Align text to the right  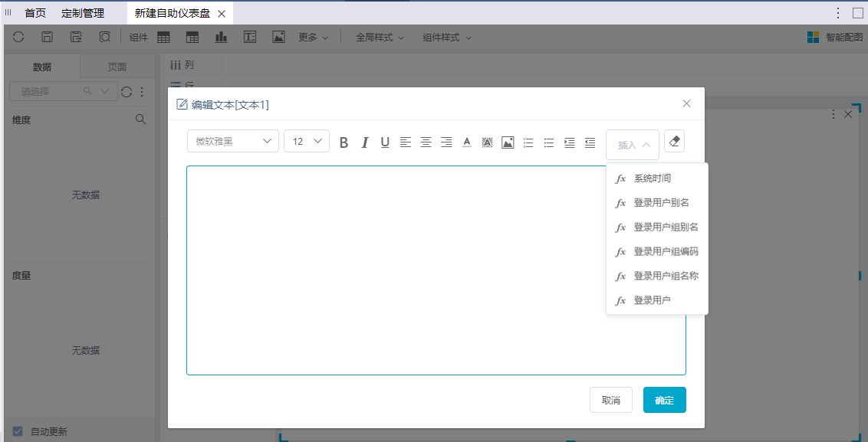(446, 142)
